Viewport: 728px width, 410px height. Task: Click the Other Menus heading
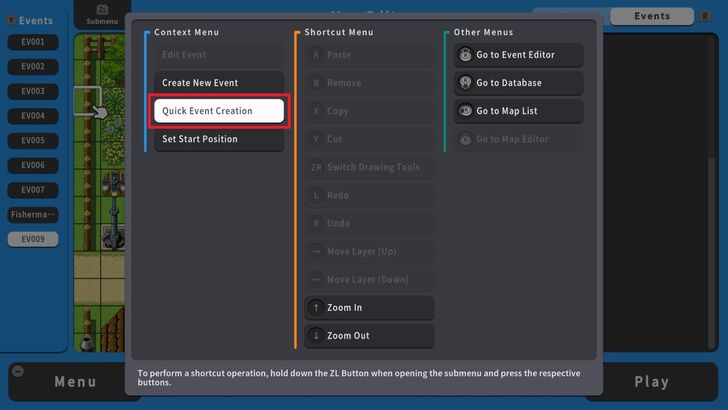[x=483, y=32]
